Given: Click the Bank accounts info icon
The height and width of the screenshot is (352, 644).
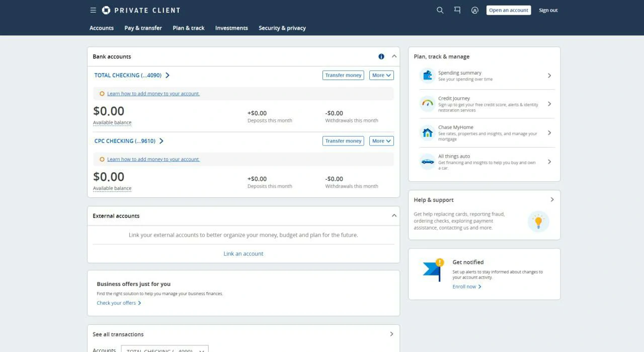Looking at the screenshot, I should pos(381,56).
